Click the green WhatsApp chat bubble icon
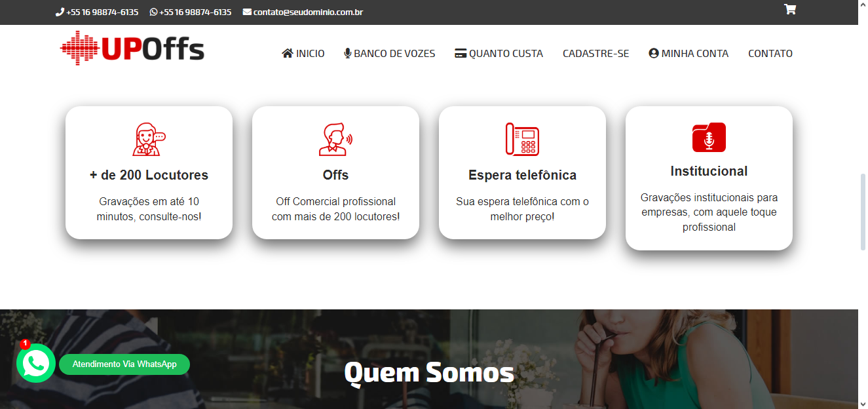Screen dimensions: 868x409 point(36,364)
